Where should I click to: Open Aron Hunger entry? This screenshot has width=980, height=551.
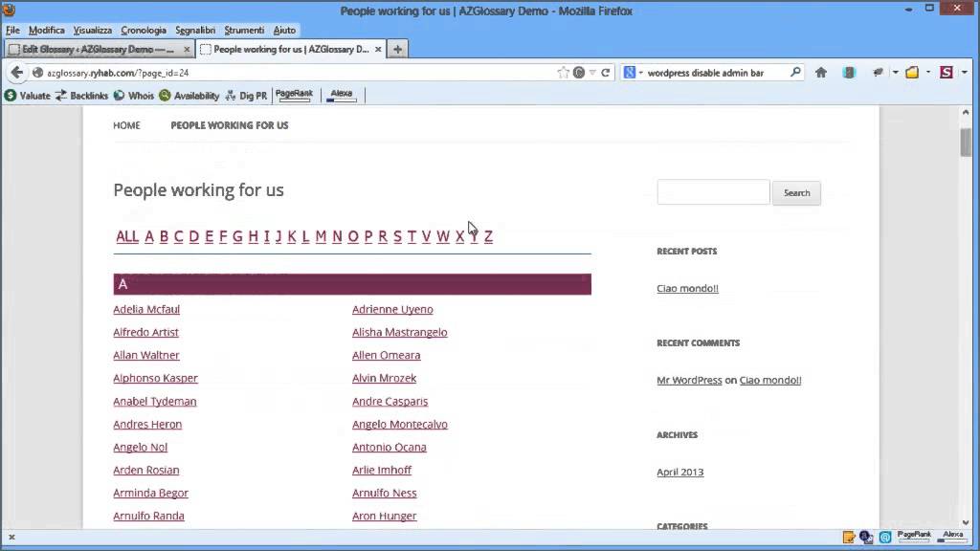(384, 516)
